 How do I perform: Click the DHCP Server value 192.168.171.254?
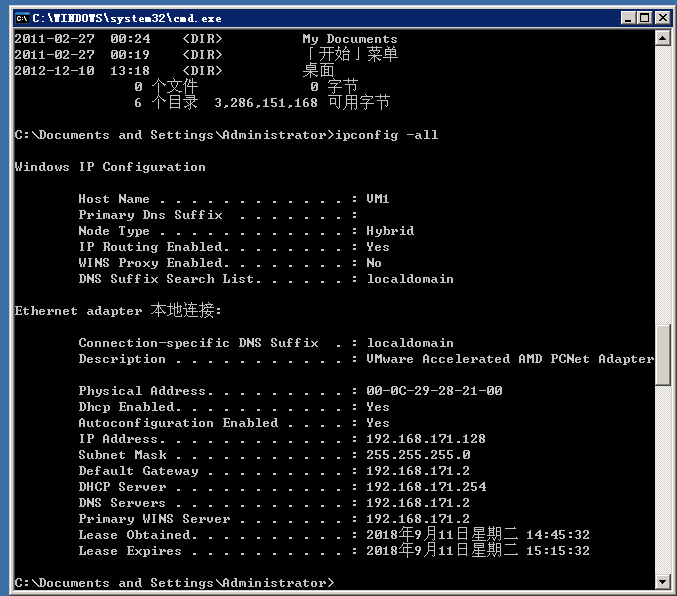(x=426, y=487)
